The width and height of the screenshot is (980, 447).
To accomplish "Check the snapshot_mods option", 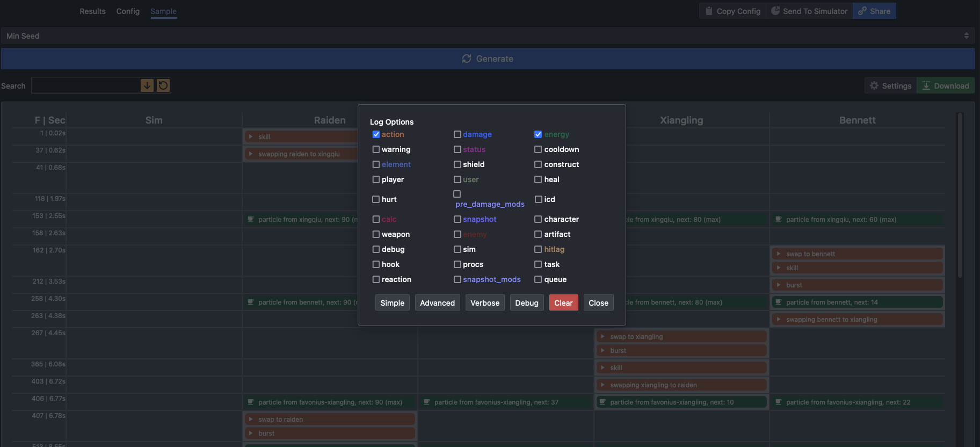I will point(457,279).
